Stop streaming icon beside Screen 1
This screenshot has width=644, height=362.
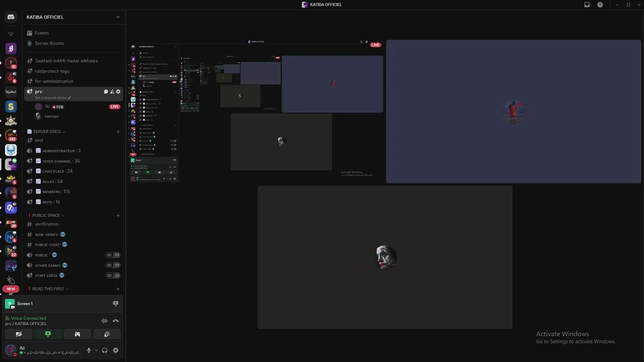point(116,303)
